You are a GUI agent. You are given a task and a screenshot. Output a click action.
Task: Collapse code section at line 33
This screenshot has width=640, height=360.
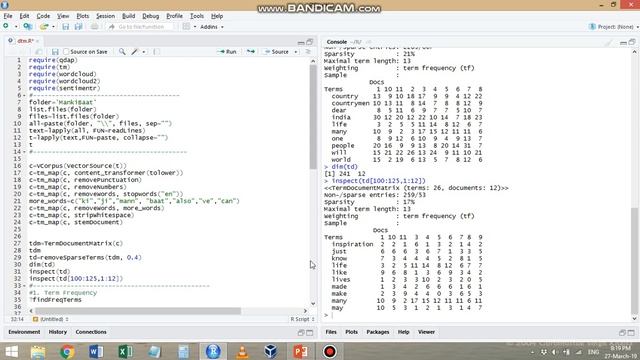tap(24, 286)
